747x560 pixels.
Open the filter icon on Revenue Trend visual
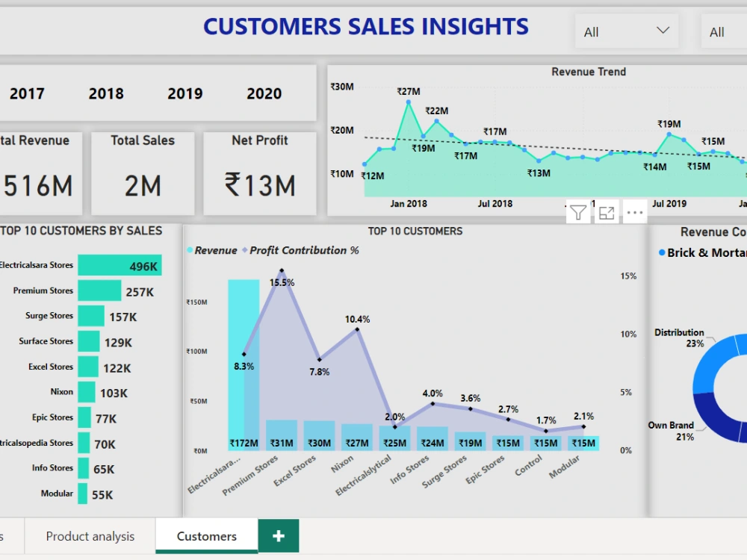point(577,212)
